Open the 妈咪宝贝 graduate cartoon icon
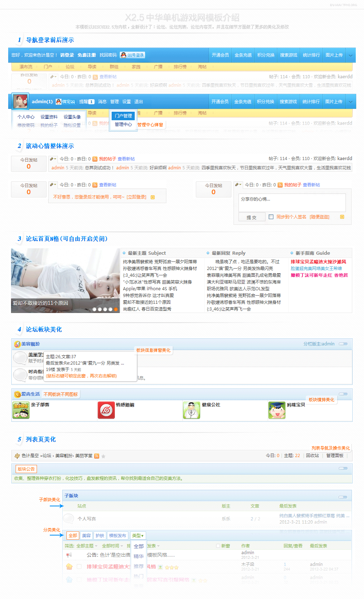 pos(277,410)
